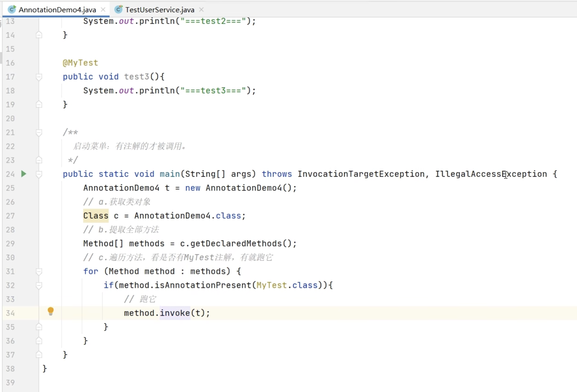Viewport: 577px width, 392px height.
Task: Click line number 34 in the gutter
Action: (10, 313)
